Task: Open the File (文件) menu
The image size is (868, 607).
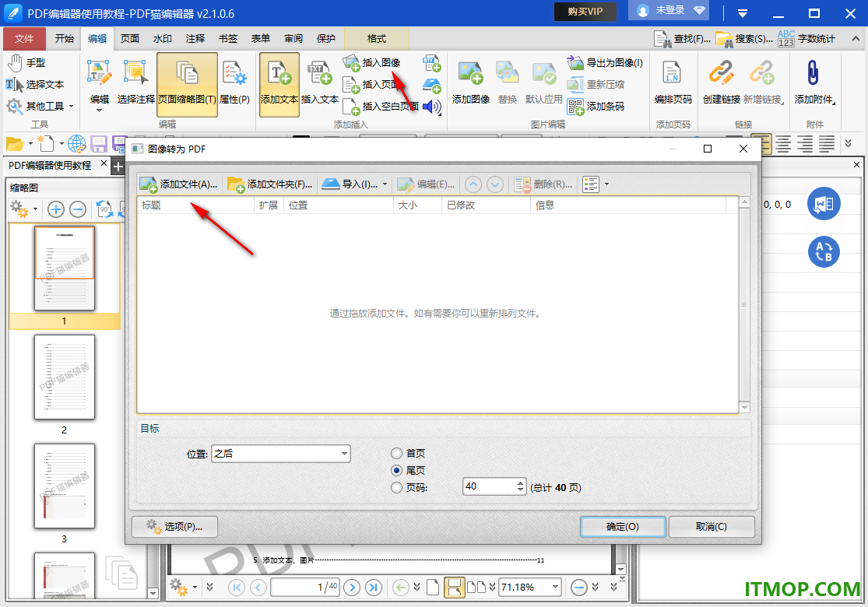Action: pos(24,39)
